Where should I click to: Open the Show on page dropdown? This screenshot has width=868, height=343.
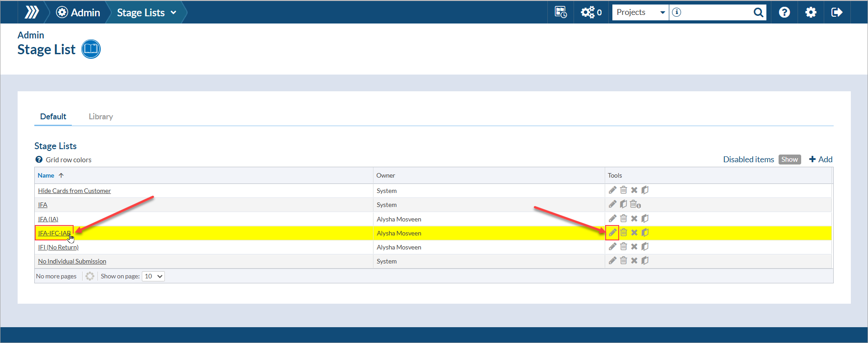click(x=154, y=276)
